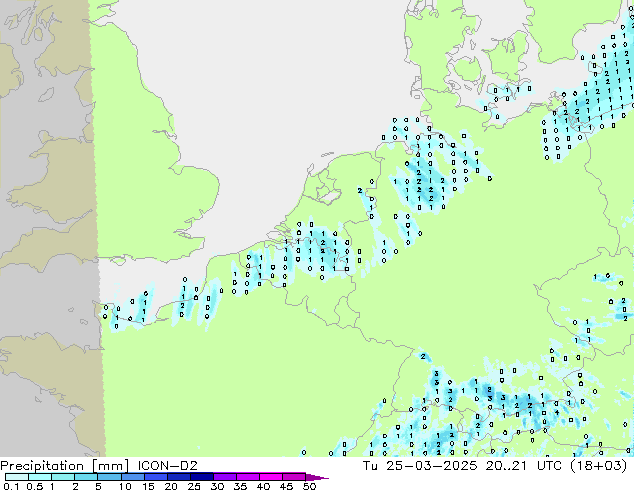The height and width of the screenshot is (490, 634).
Task: Click the "0.1" legend scale label
Action: pos(11,486)
